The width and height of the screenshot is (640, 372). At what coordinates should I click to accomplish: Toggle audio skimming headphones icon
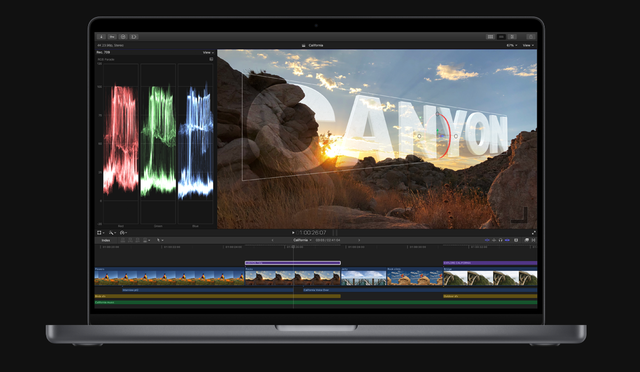[x=500, y=240]
